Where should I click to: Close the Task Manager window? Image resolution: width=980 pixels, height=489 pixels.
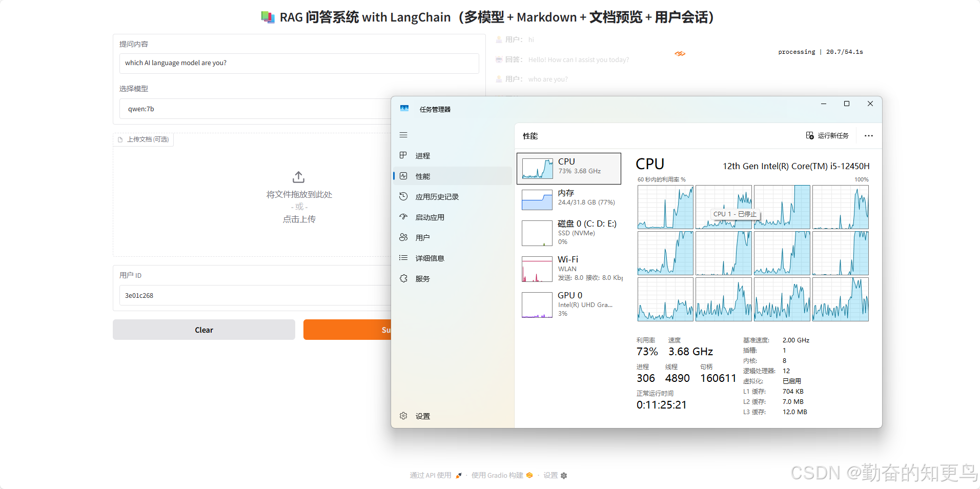870,104
